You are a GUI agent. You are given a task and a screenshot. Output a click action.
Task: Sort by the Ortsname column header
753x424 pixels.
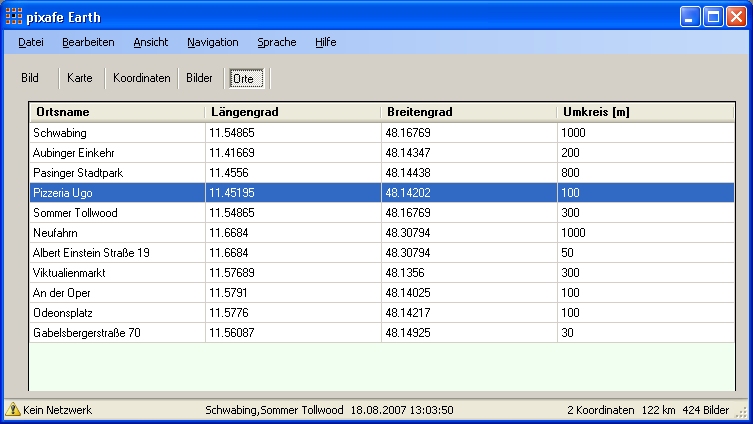pyautogui.click(x=117, y=112)
